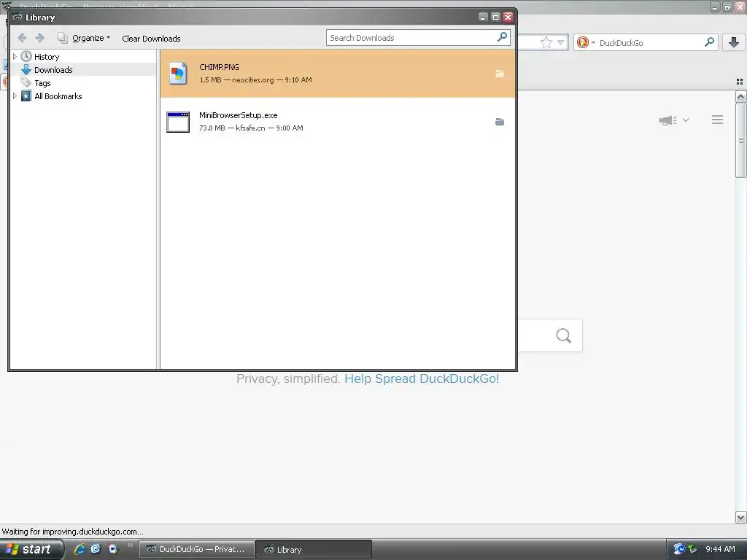Expand quick launch overflow chevron
This screenshot has height=560, width=747.
coord(130,545)
